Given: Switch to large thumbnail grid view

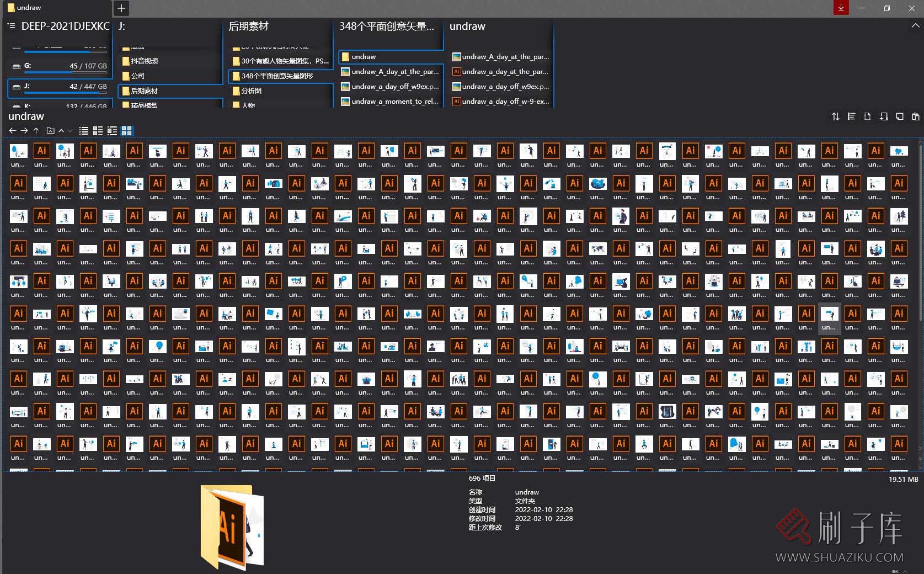Looking at the screenshot, I should tap(127, 131).
